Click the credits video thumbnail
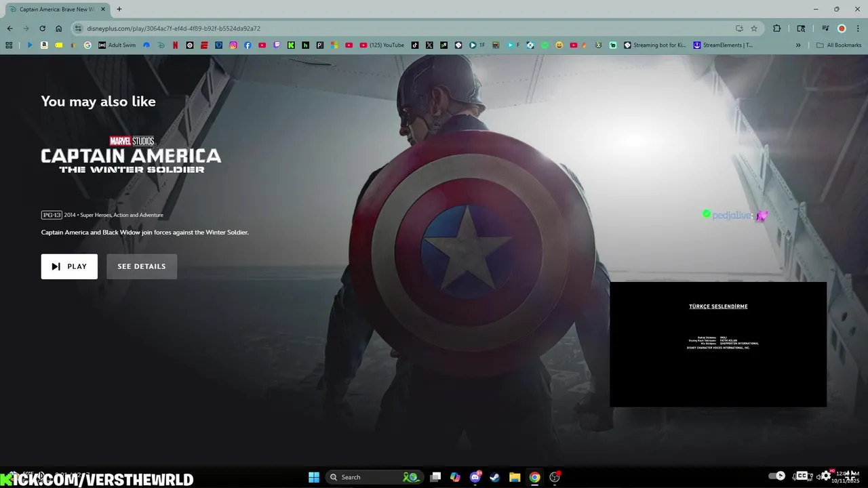Image resolution: width=868 pixels, height=488 pixels. tap(718, 344)
